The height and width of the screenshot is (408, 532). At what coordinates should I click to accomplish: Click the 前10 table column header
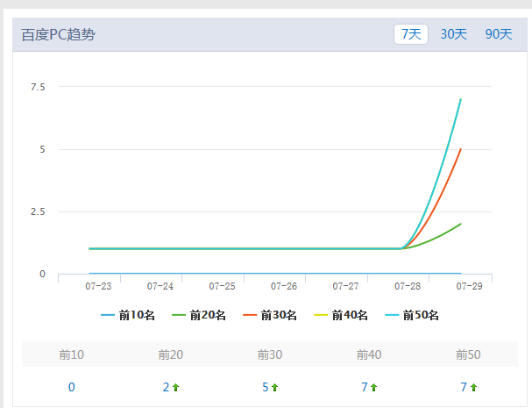click(72, 354)
